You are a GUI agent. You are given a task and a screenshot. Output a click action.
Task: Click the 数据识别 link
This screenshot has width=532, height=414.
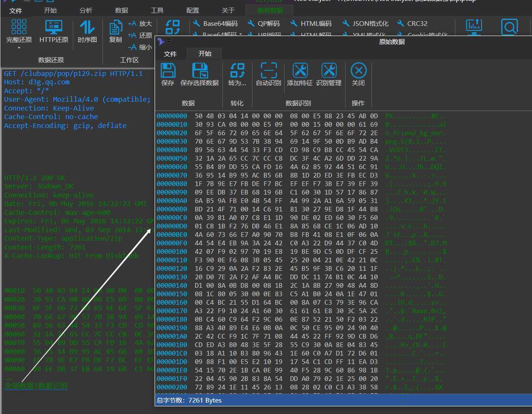point(53,386)
